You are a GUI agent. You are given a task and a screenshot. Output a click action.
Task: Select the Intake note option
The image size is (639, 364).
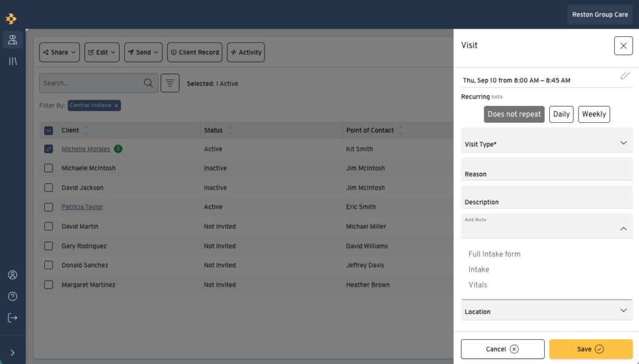click(479, 269)
